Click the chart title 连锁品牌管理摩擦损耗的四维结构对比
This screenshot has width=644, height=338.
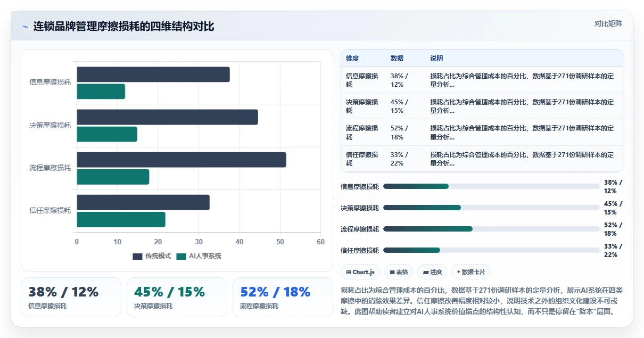click(124, 26)
